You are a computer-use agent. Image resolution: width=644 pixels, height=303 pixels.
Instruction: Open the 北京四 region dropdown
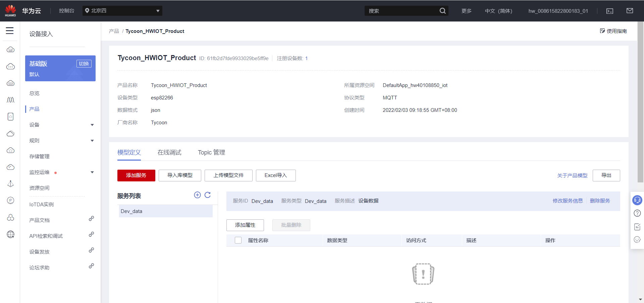122,11
